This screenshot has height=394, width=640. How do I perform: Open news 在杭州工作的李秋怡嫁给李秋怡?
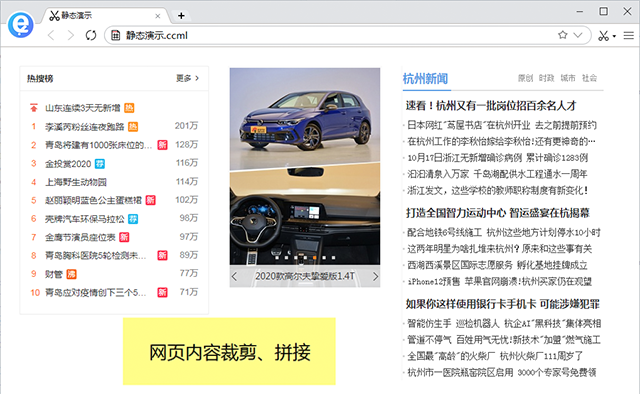(501, 142)
